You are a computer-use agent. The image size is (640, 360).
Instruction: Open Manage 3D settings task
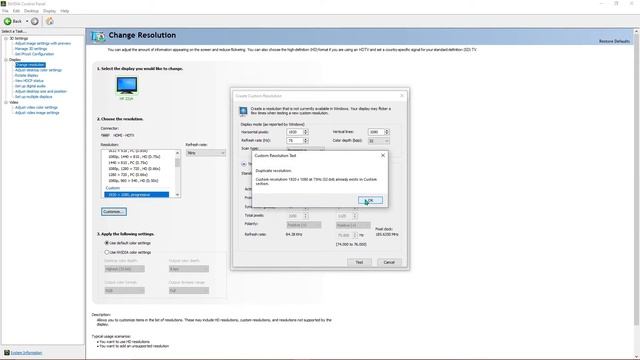pos(31,49)
